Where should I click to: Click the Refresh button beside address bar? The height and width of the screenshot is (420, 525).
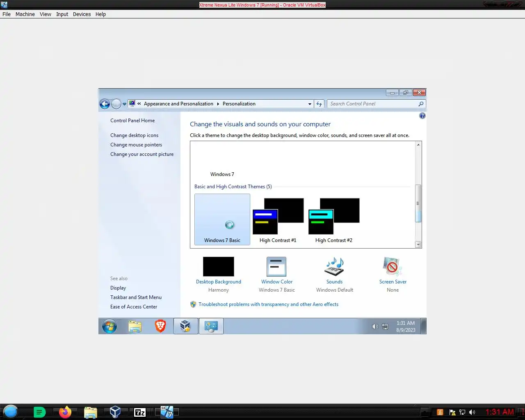click(319, 104)
